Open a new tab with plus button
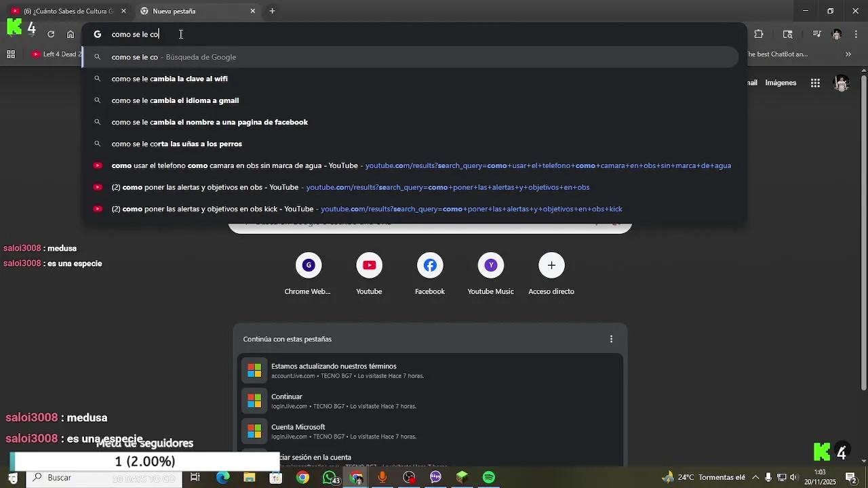Image resolution: width=868 pixels, height=488 pixels. click(272, 11)
